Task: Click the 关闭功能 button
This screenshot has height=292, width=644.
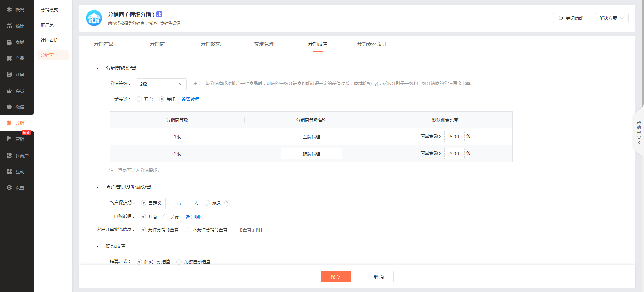Action: 571,18
